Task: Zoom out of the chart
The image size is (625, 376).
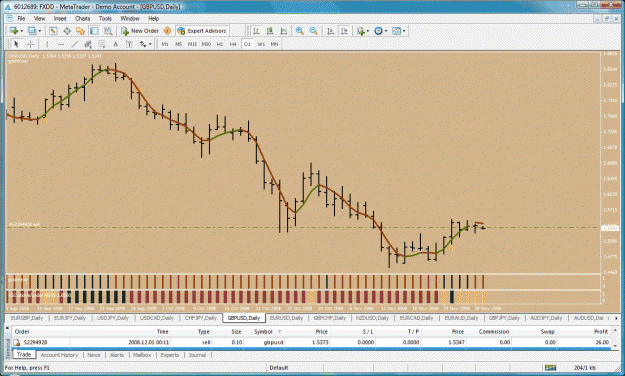Action: [313, 31]
